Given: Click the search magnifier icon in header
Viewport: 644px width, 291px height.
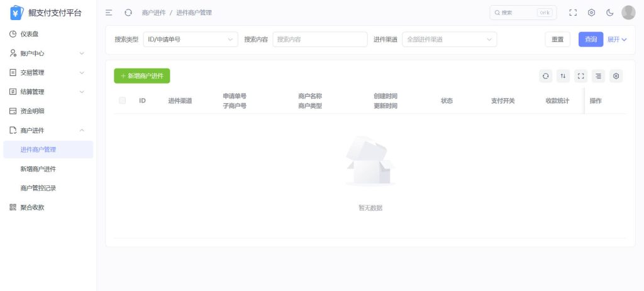Looking at the screenshot, I should tap(497, 13).
